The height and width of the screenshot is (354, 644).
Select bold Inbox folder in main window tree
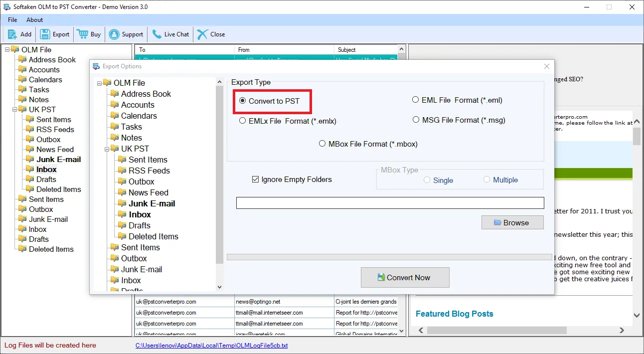46,170
